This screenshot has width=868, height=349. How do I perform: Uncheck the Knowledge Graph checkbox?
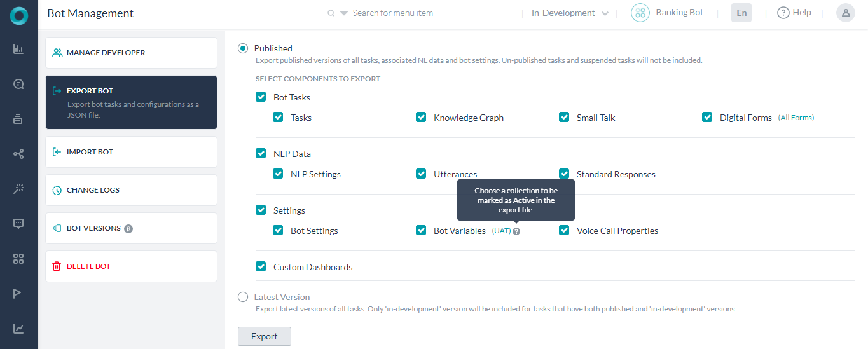tap(421, 117)
